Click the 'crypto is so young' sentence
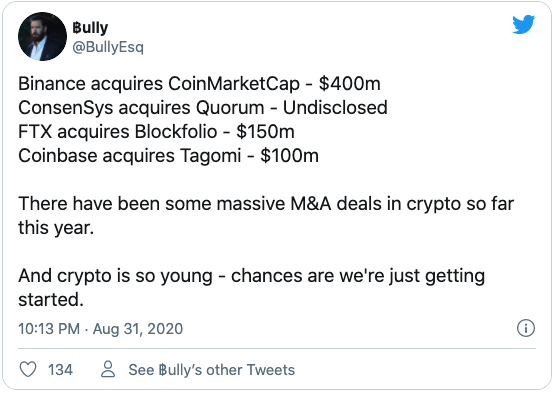The width and height of the screenshot is (555, 393). (x=251, y=276)
